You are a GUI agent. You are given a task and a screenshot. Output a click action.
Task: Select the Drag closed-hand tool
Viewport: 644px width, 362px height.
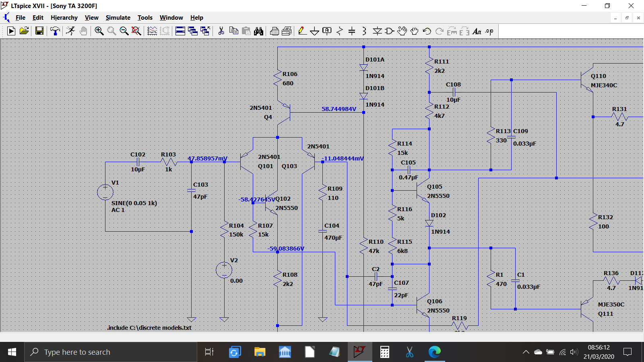coord(414,31)
